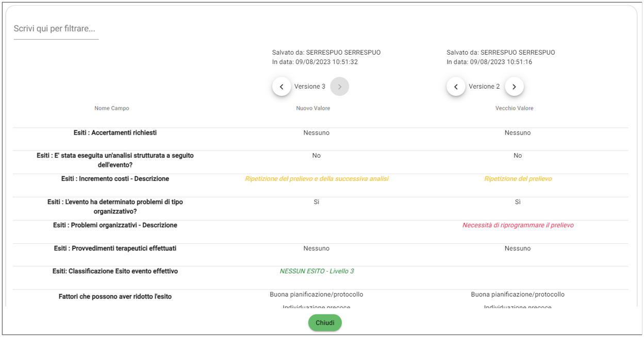Select the 'Esiti : Accertamenti richiesti' row label
Screen dimensions: 644x337
coord(115,133)
